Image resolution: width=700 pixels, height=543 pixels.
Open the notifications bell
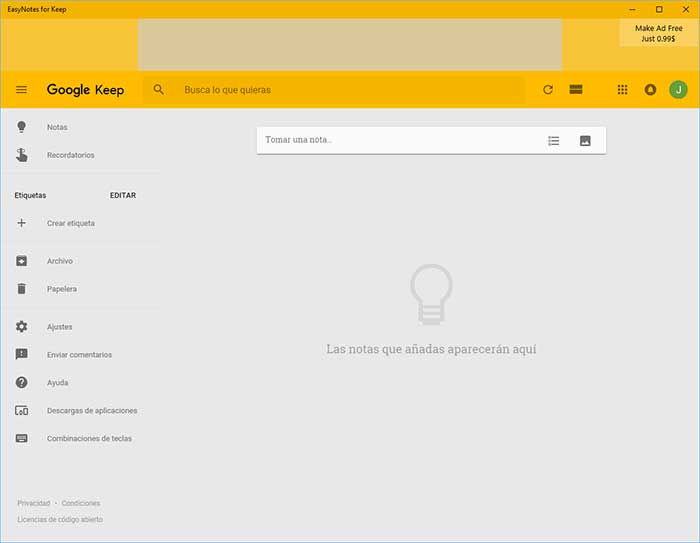(650, 90)
